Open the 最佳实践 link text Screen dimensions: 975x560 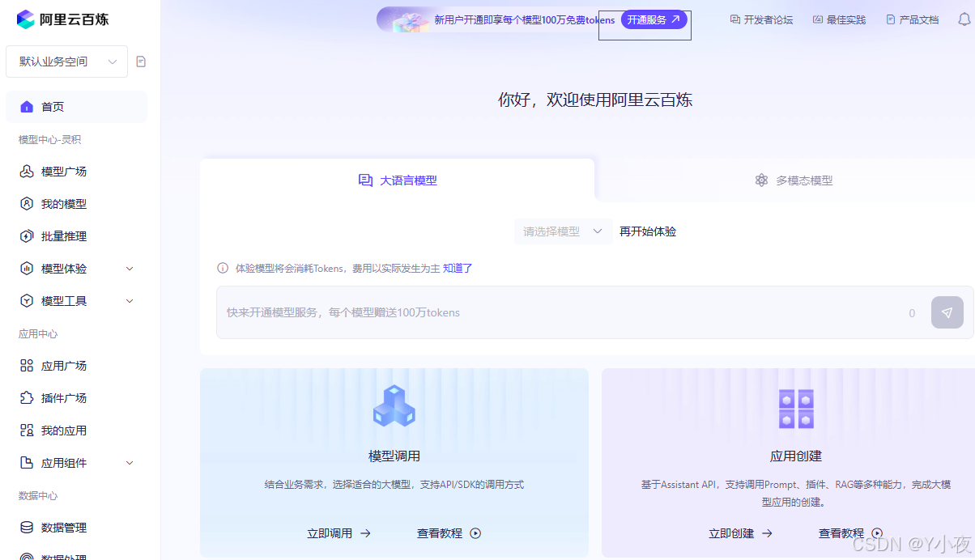coord(846,20)
